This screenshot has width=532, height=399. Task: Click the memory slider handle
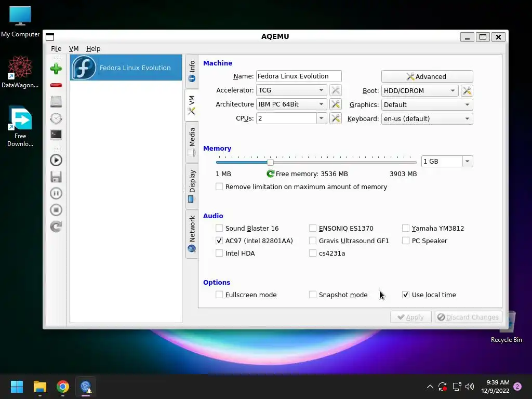point(270,162)
